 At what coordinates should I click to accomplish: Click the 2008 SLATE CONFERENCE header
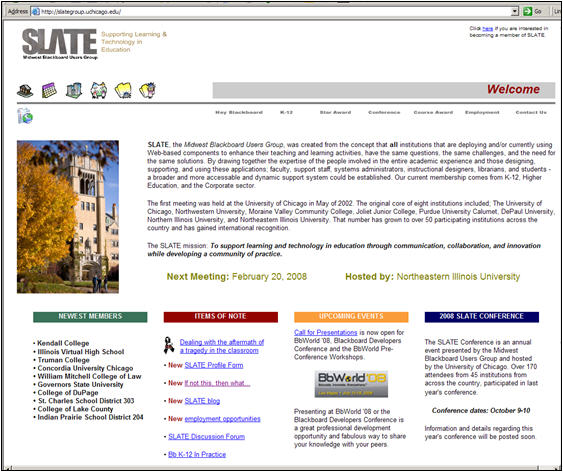481,317
